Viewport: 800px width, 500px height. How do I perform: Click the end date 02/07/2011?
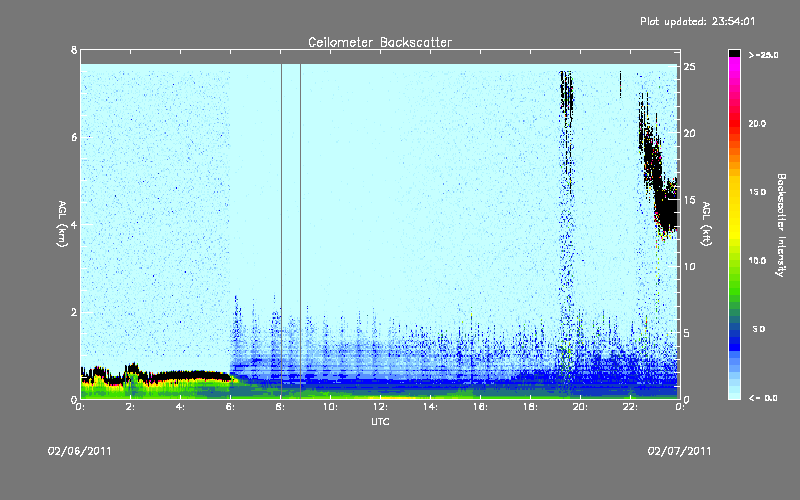[679, 451]
